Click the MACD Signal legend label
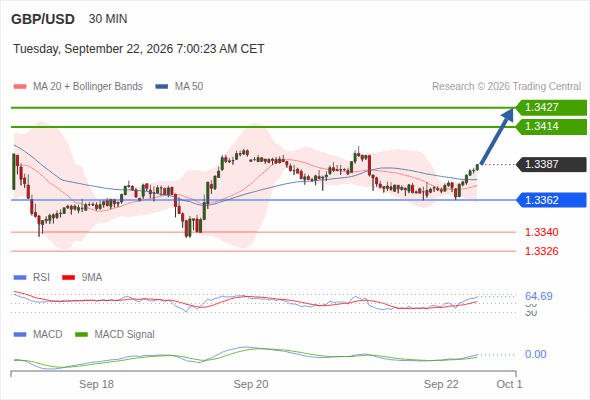 (x=124, y=335)
